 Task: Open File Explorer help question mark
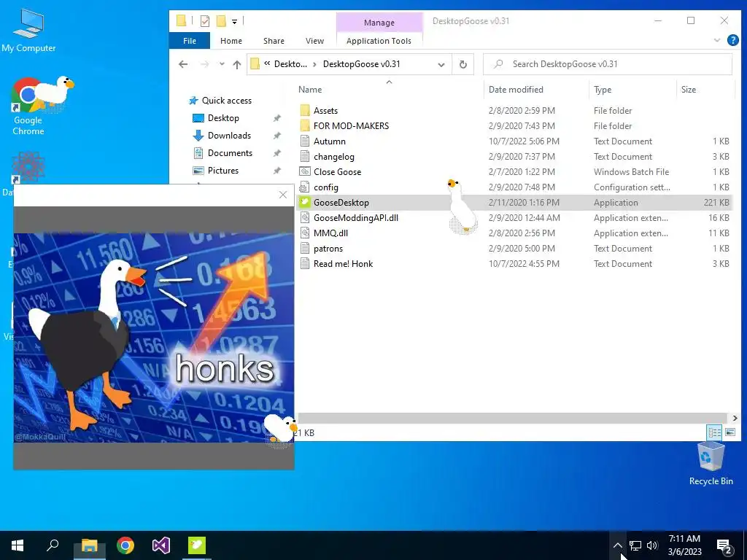[x=732, y=41]
